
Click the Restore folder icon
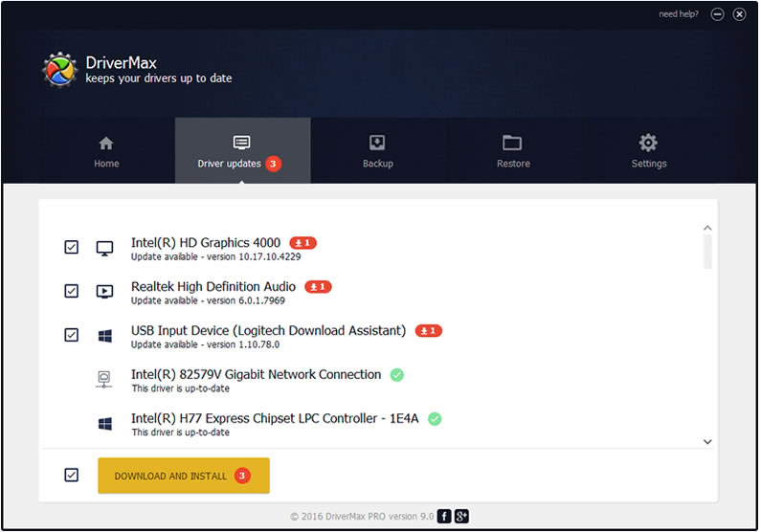click(512, 144)
